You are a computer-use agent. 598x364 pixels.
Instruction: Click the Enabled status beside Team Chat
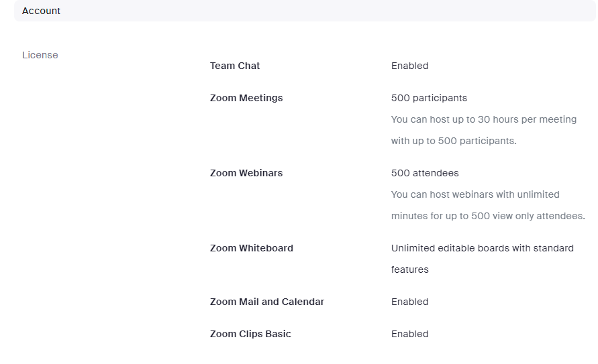click(409, 66)
